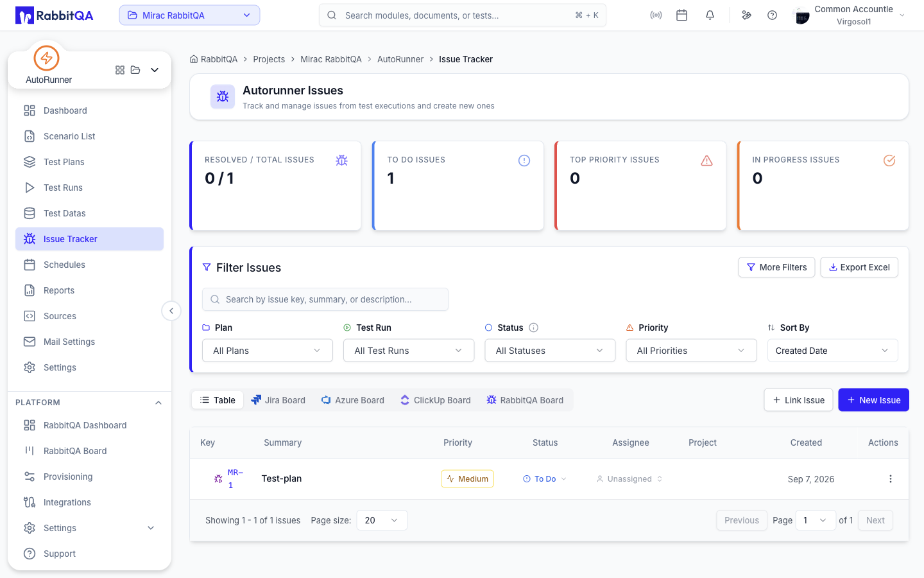
Task: Open the All Test Runs dropdown
Action: tap(409, 351)
